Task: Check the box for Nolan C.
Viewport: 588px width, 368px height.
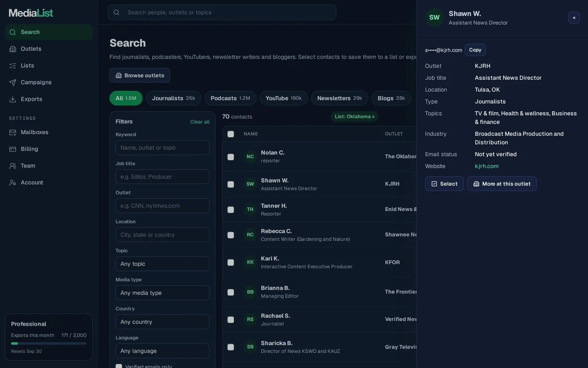Action: 231,157
